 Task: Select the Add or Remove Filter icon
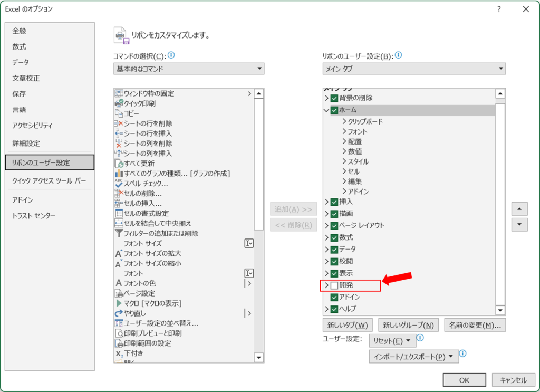click(119, 233)
